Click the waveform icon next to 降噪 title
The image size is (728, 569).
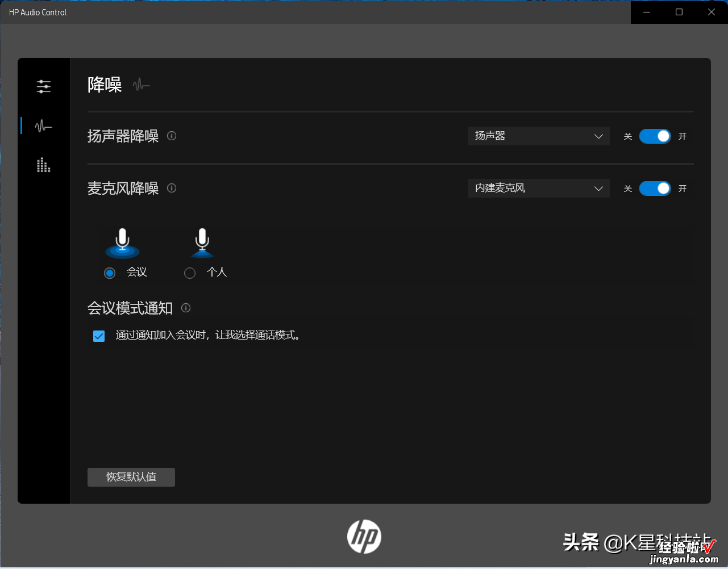click(x=141, y=85)
